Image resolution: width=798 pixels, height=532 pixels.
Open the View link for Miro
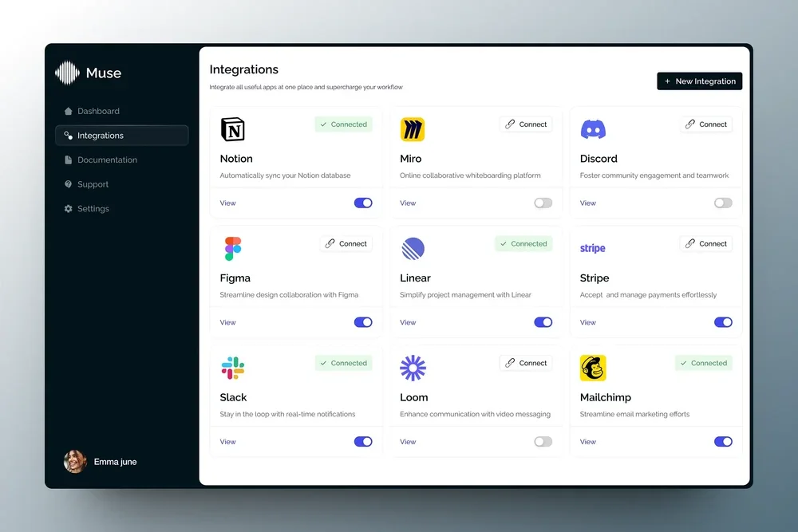[408, 203]
